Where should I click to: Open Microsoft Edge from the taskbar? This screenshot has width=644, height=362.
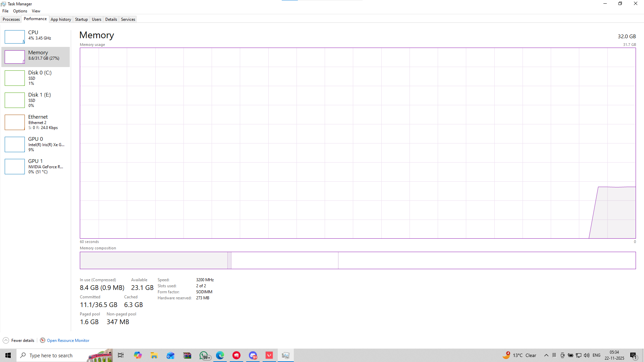[x=220, y=355]
